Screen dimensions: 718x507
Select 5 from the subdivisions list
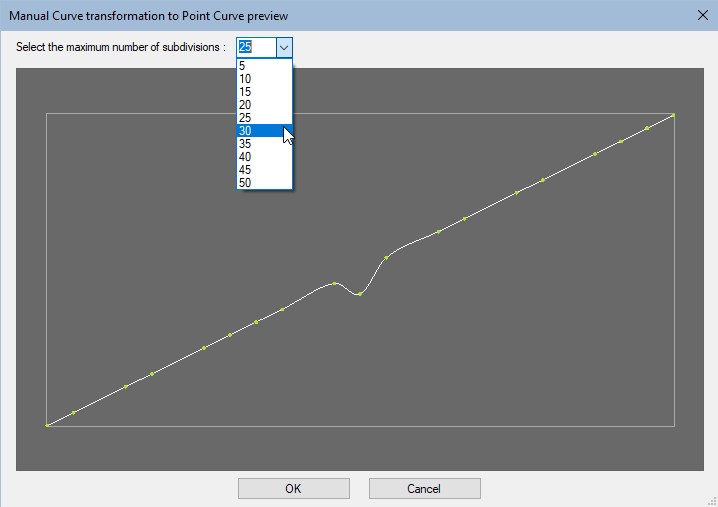click(264, 66)
